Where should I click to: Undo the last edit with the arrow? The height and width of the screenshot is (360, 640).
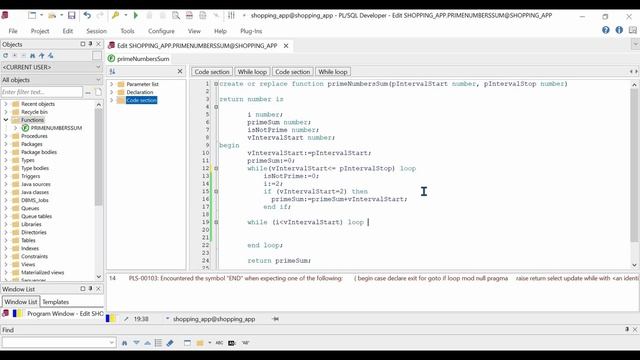pos(87,16)
